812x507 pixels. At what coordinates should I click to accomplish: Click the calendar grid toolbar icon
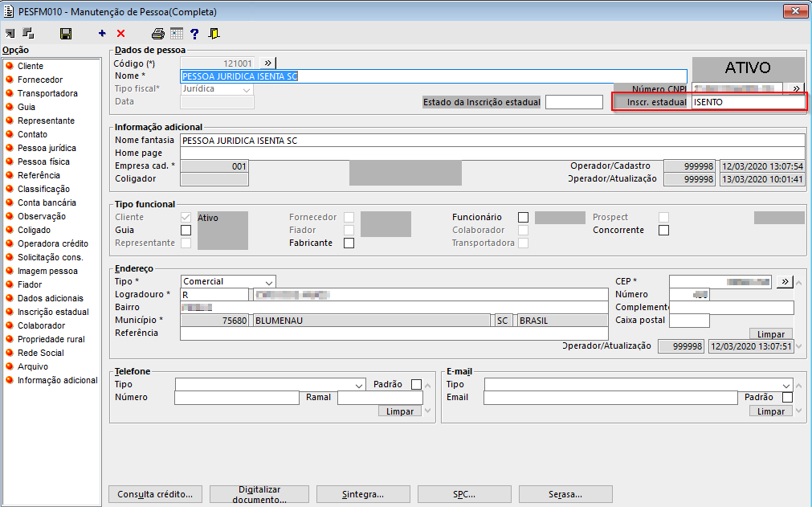tap(177, 34)
